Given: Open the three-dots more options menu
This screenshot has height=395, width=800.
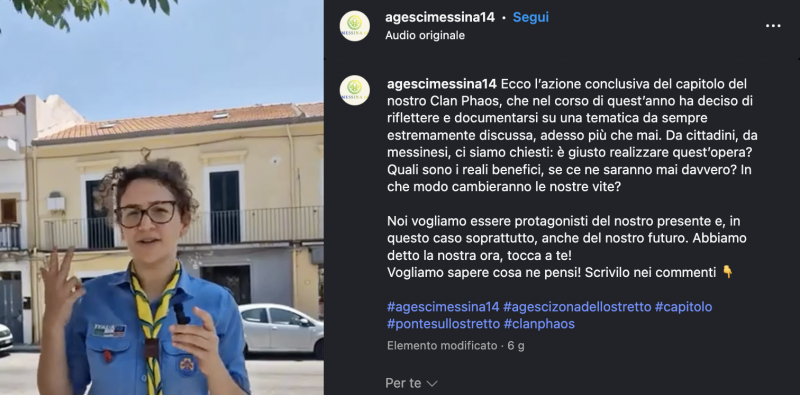Looking at the screenshot, I should [x=773, y=26].
